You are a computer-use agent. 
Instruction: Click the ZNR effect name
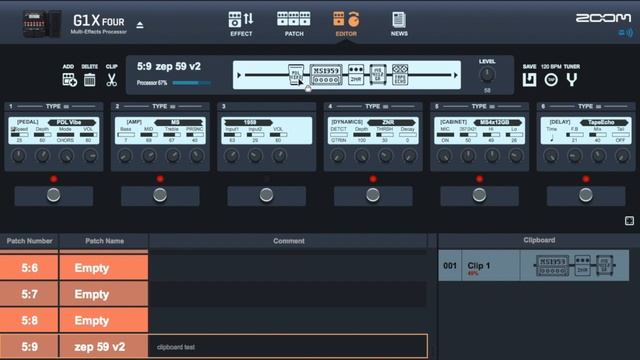point(391,122)
